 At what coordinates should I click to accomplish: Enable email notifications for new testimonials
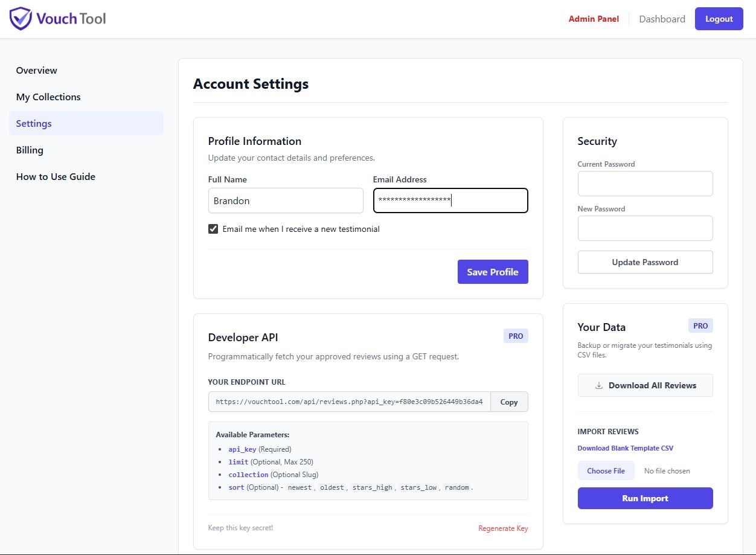click(213, 229)
